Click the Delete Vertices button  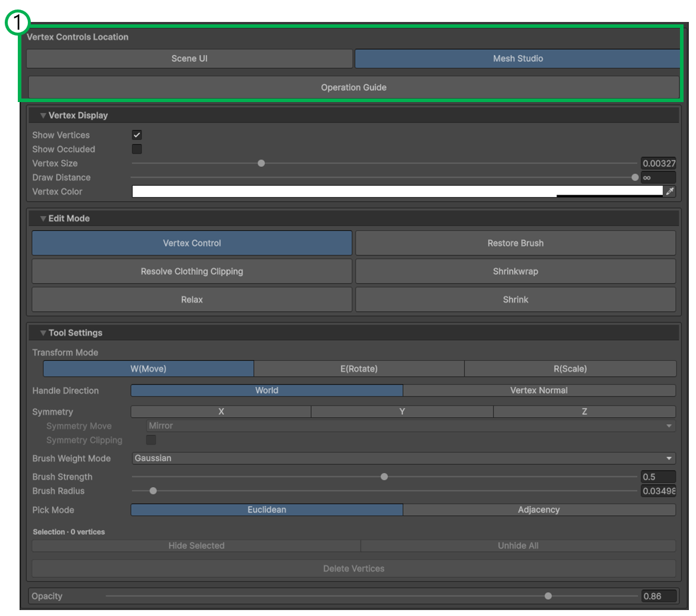[x=354, y=569]
